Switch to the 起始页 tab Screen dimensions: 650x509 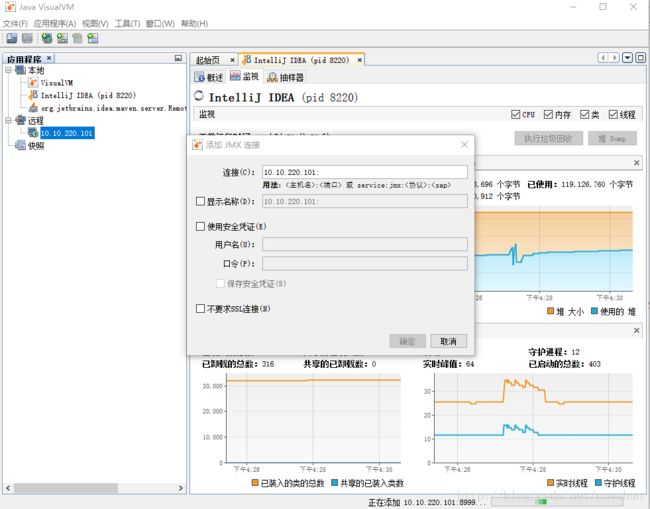click(x=208, y=61)
